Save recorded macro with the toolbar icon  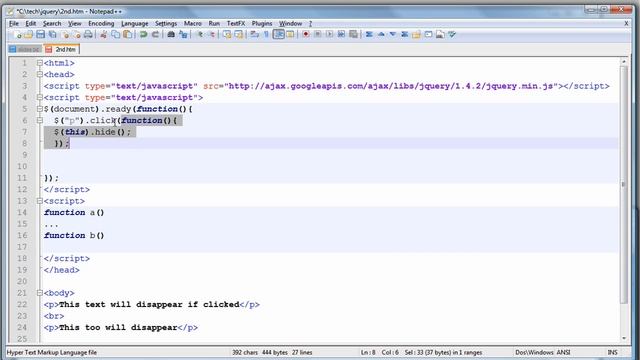pos(353,35)
